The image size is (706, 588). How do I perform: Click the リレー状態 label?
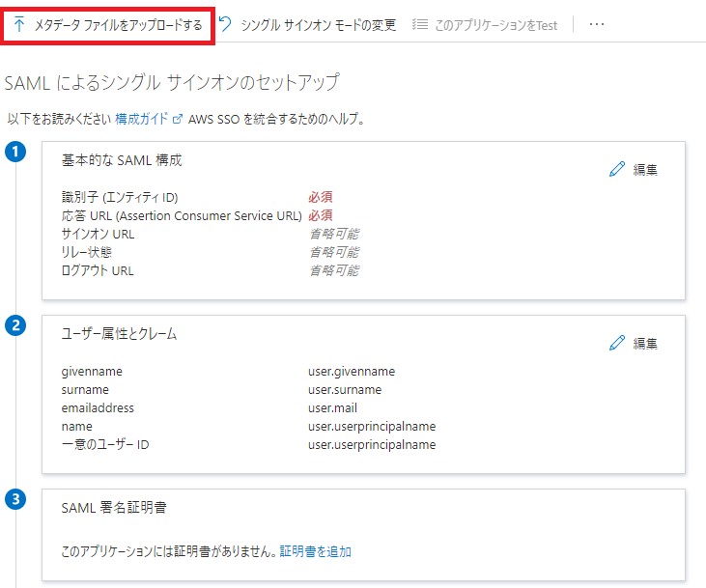pyautogui.click(x=87, y=252)
